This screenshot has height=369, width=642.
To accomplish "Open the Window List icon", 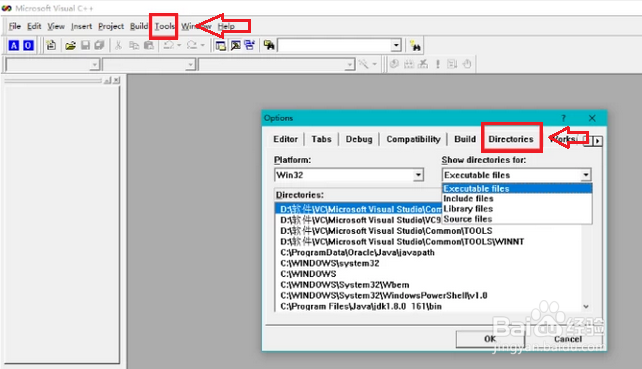I will click(249, 45).
